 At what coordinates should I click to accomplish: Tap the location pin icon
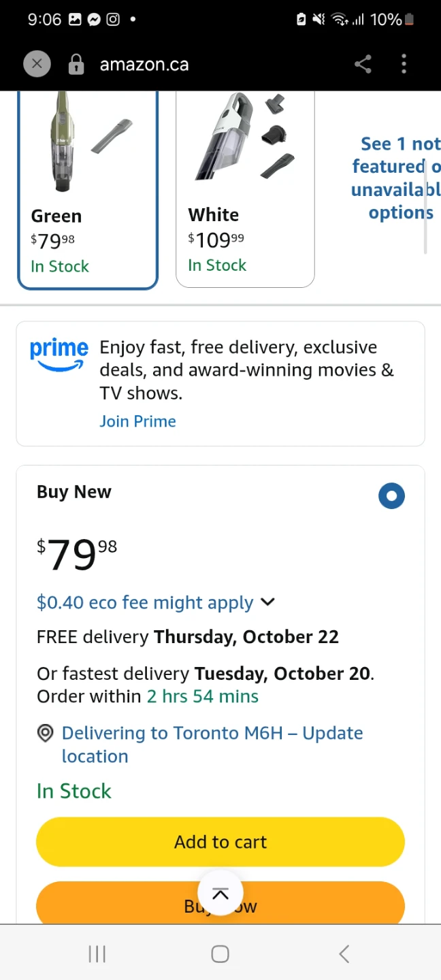(x=45, y=733)
